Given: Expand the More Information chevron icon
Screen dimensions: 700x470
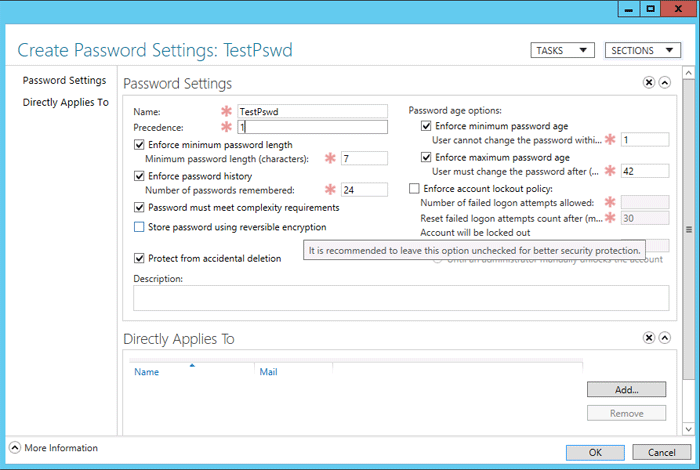Looking at the screenshot, I should point(15,448).
